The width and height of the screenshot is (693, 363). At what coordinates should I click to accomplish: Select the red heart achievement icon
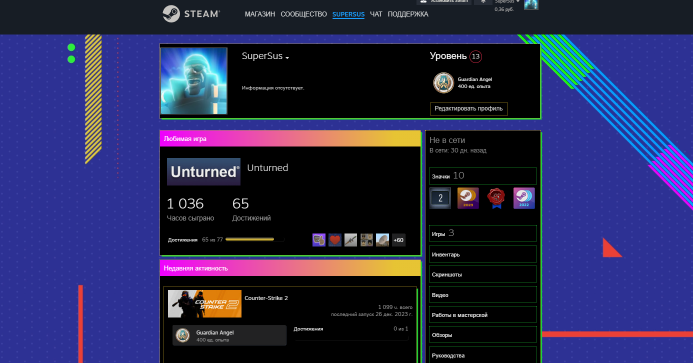[x=335, y=240]
